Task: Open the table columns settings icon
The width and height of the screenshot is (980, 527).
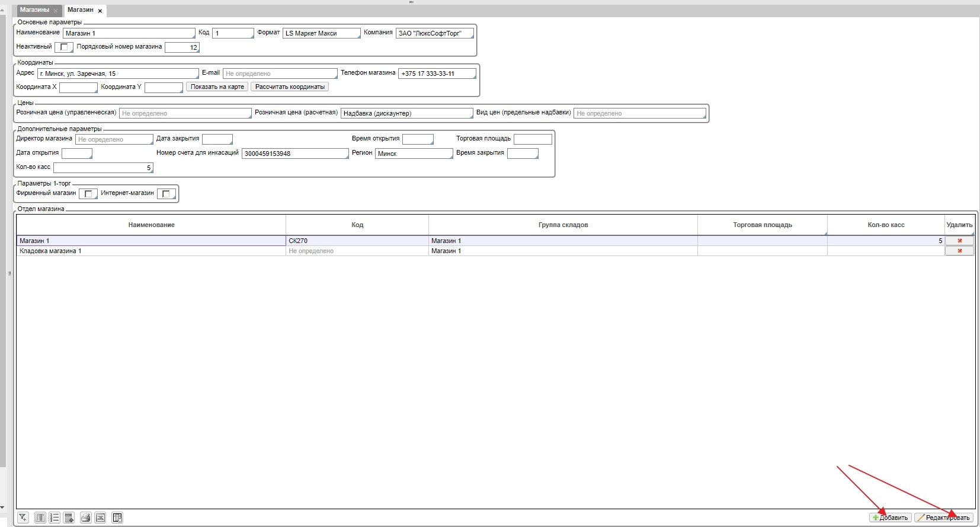Action: coord(40,518)
